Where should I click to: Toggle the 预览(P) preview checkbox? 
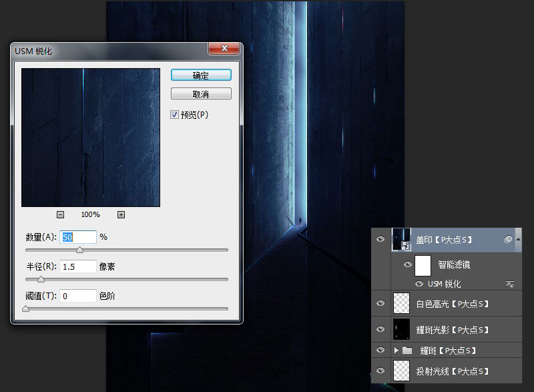pyautogui.click(x=174, y=115)
